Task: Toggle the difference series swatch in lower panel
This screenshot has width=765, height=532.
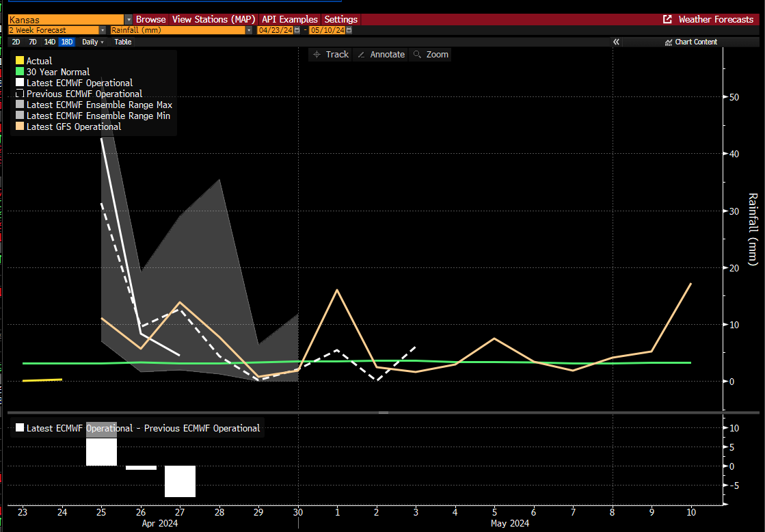Action: 20,428
